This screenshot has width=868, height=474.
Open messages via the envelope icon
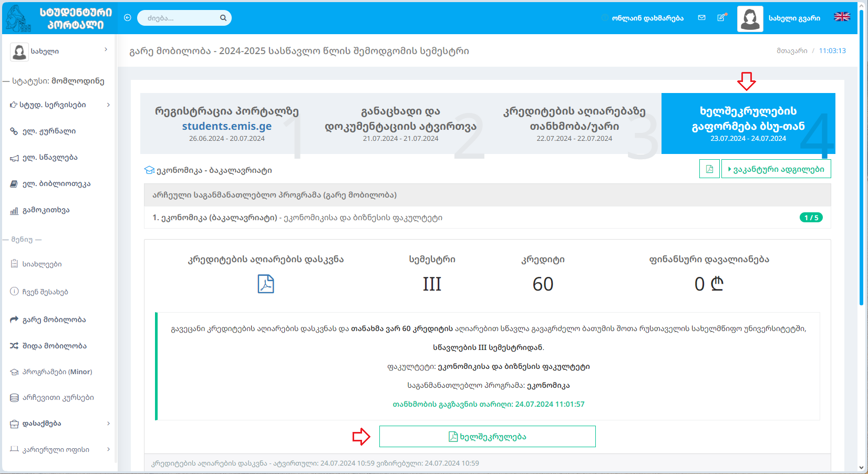pyautogui.click(x=701, y=18)
